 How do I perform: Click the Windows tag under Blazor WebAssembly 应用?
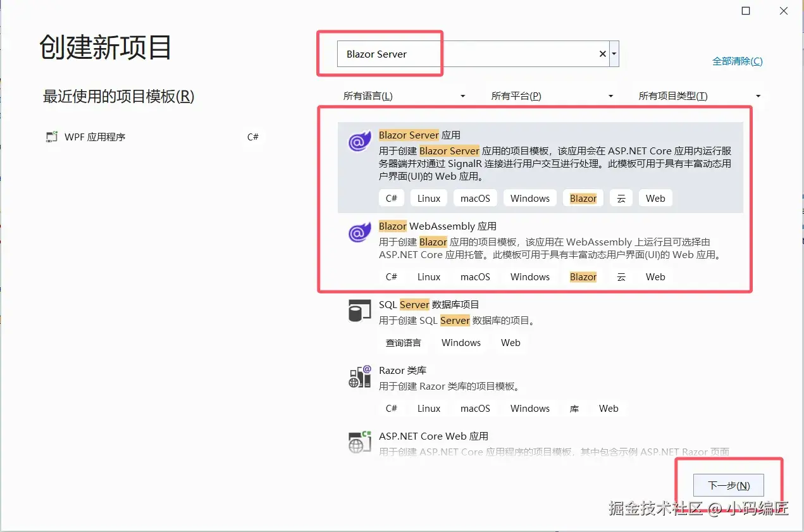pos(530,276)
